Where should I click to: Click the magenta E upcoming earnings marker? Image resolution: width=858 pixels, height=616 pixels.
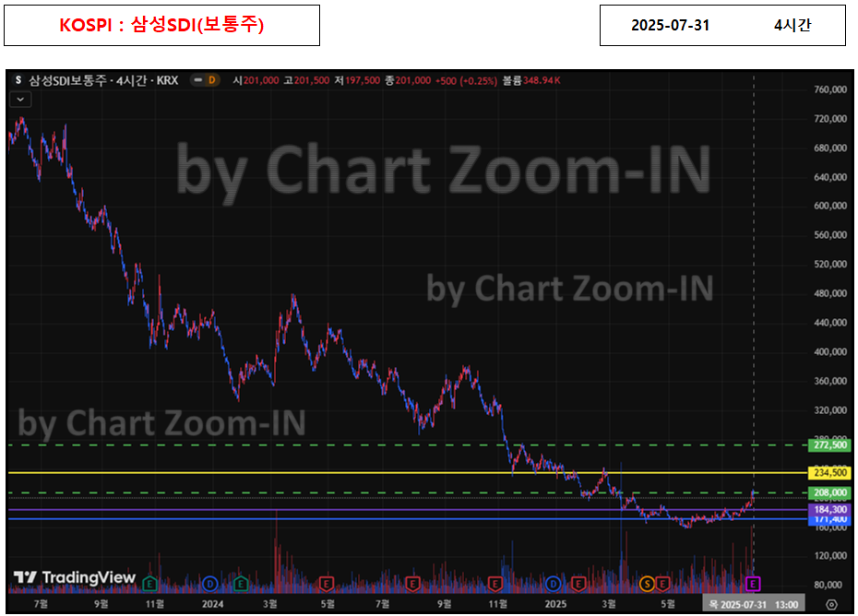[x=753, y=585]
